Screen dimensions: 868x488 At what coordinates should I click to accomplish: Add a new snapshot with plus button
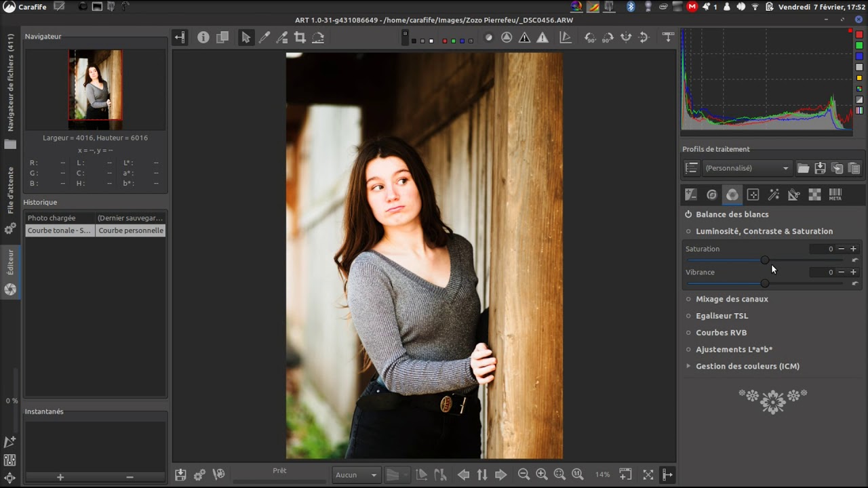60,477
